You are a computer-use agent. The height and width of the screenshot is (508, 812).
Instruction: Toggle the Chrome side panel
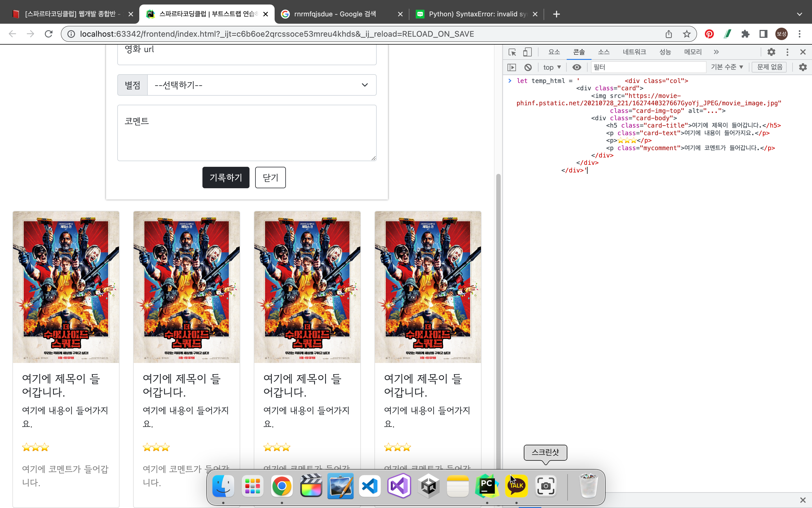point(763,34)
